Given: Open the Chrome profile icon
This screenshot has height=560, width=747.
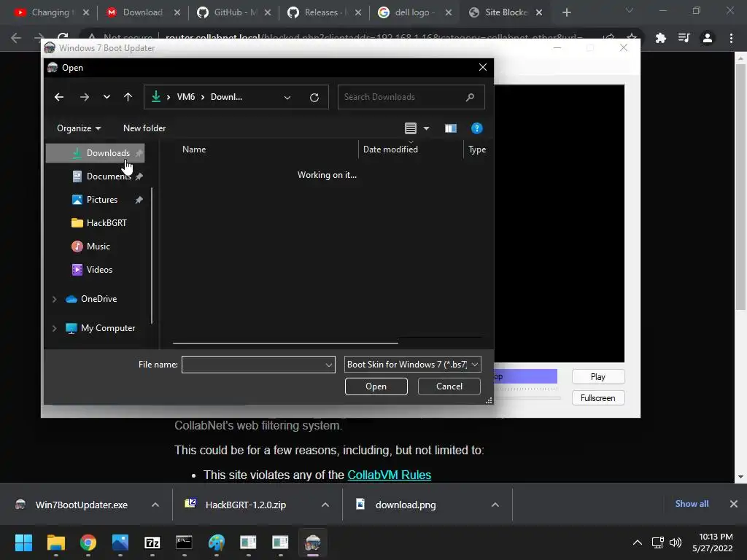Looking at the screenshot, I should [708, 38].
